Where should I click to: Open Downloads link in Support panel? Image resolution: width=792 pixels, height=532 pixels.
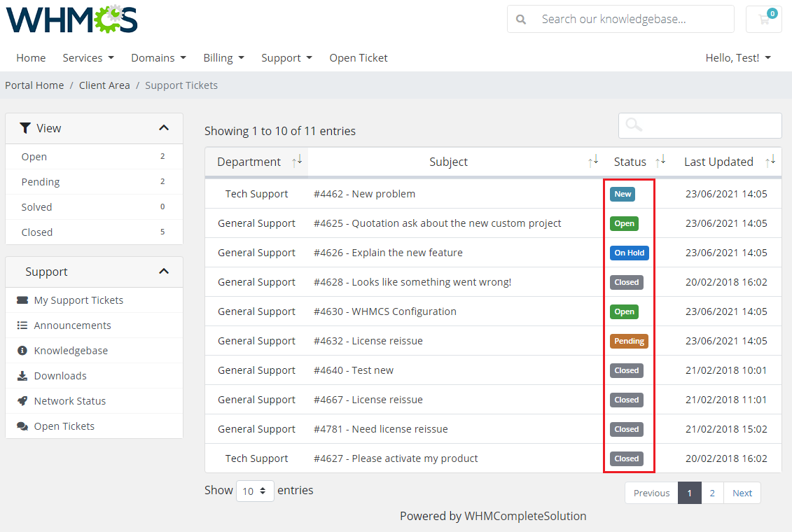[60, 376]
